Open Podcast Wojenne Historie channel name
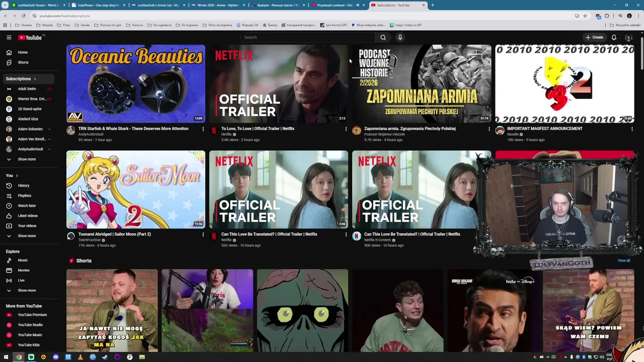 (x=384, y=134)
